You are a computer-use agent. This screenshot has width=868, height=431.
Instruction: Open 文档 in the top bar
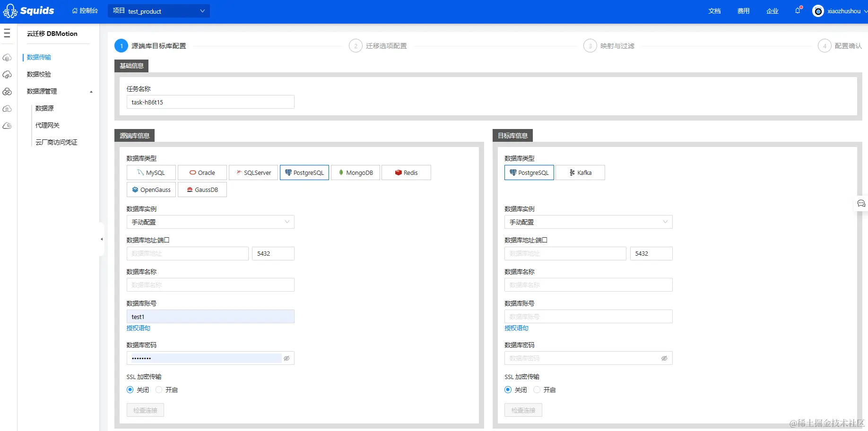[x=714, y=11]
